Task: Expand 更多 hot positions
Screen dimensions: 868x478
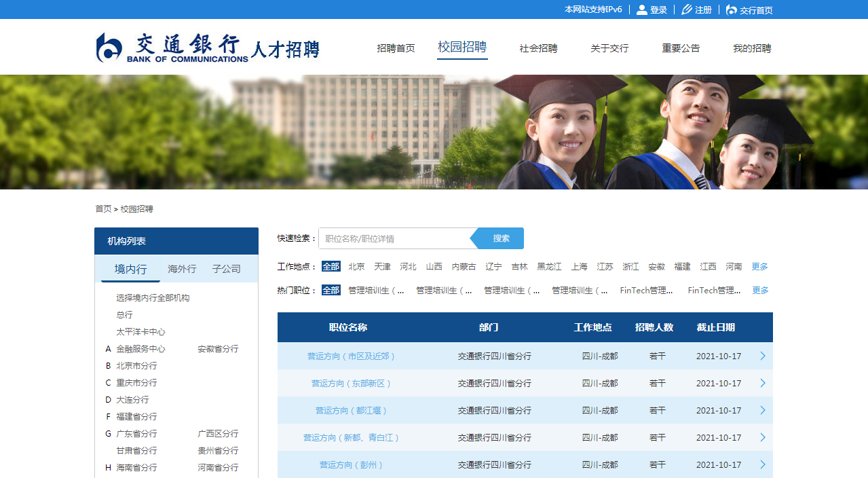Action: [760, 291]
